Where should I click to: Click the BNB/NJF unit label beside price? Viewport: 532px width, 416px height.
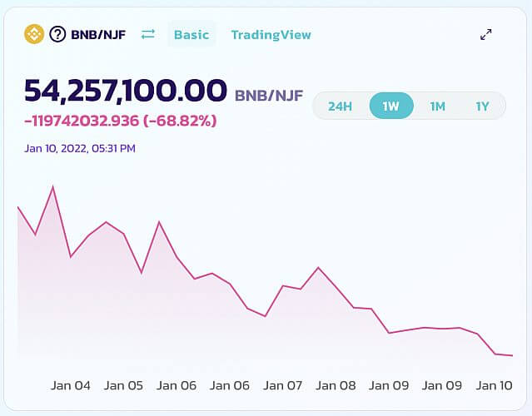pyautogui.click(x=269, y=96)
